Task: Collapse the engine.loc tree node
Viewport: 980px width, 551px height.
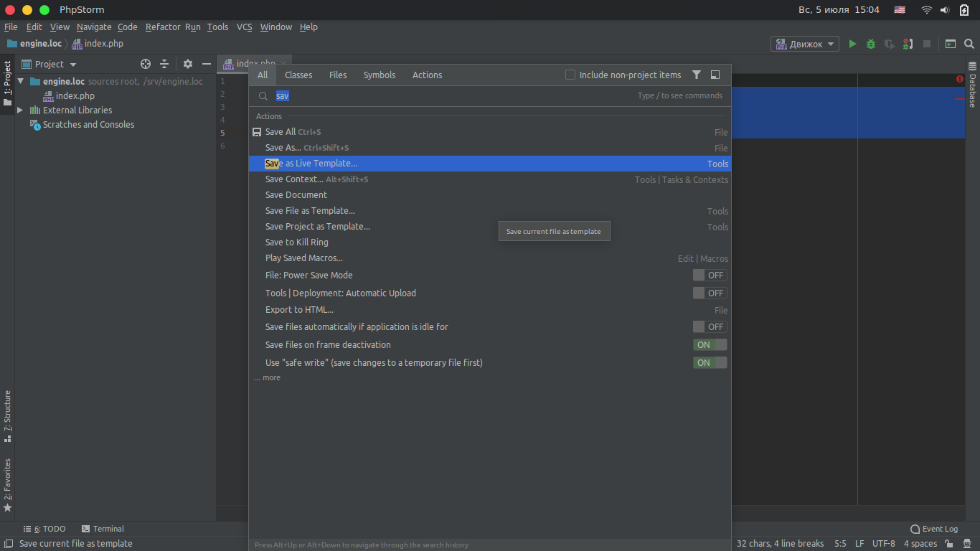Action: tap(21, 81)
